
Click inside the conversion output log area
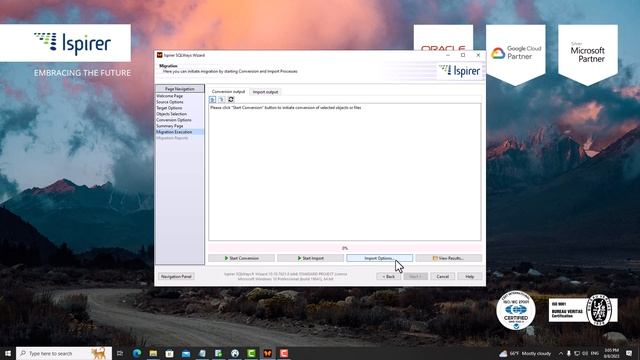345,172
